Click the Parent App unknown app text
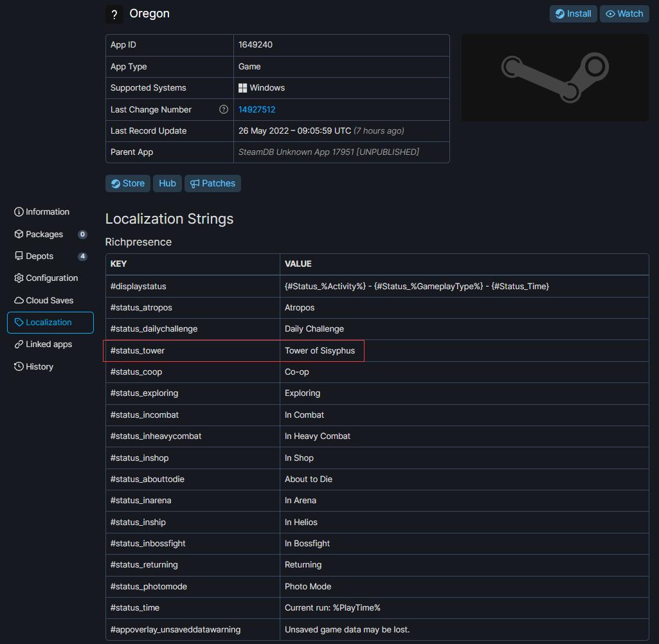659x644 pixels. pos(329,152)
